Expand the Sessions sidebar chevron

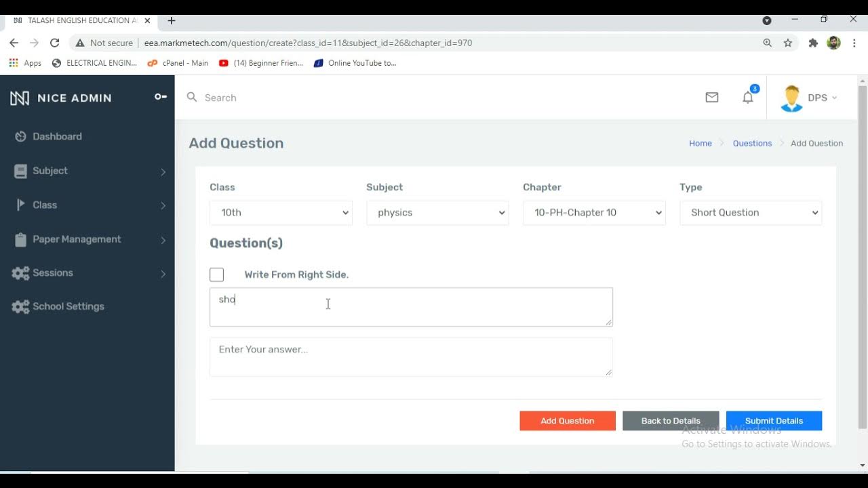[x=163, y=274]
